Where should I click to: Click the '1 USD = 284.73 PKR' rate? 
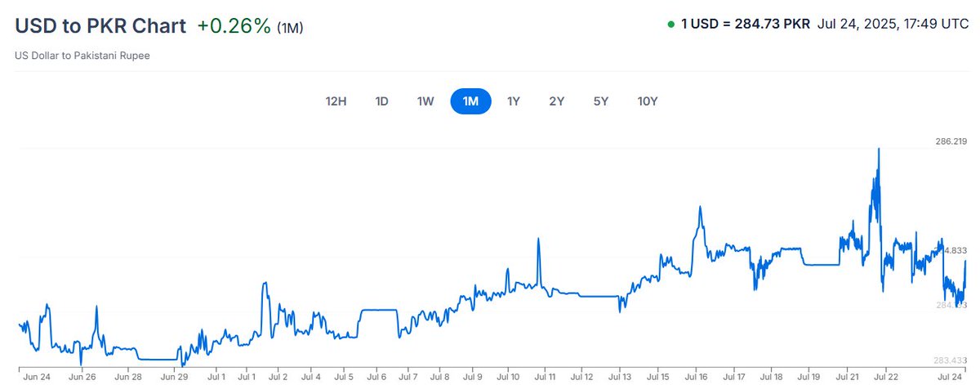coord(746,25)
